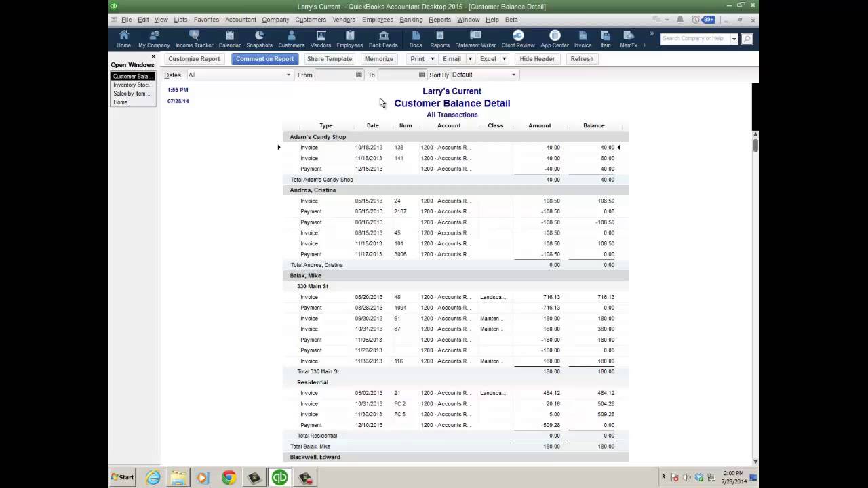Open the Accountant menu
868x488 pixels.
(241, 20)
